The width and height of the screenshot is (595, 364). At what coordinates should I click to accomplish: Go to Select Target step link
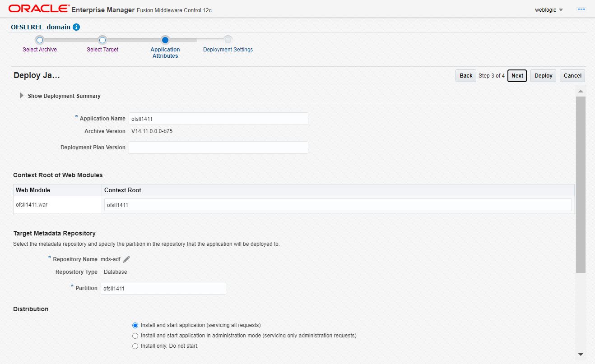[x=102, y=50]
